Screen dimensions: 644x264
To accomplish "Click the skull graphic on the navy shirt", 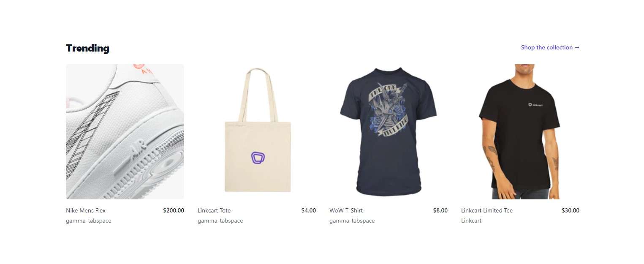I will (x=389, y=109).
